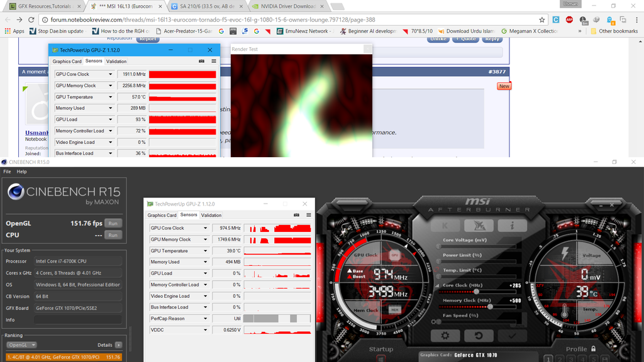The width and height of the screenshot is (644, 362).
Task: Select the top ranking entry in Cinebench
Action: [x=64, y=357]
